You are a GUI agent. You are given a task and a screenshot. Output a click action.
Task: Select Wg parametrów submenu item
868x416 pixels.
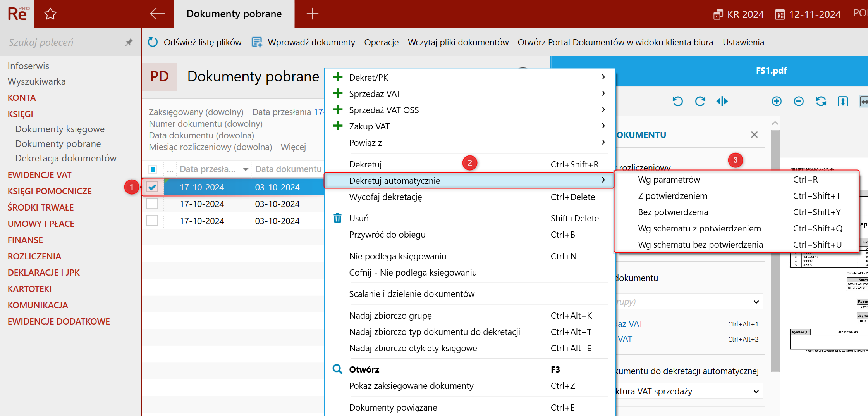pos(737,180)
